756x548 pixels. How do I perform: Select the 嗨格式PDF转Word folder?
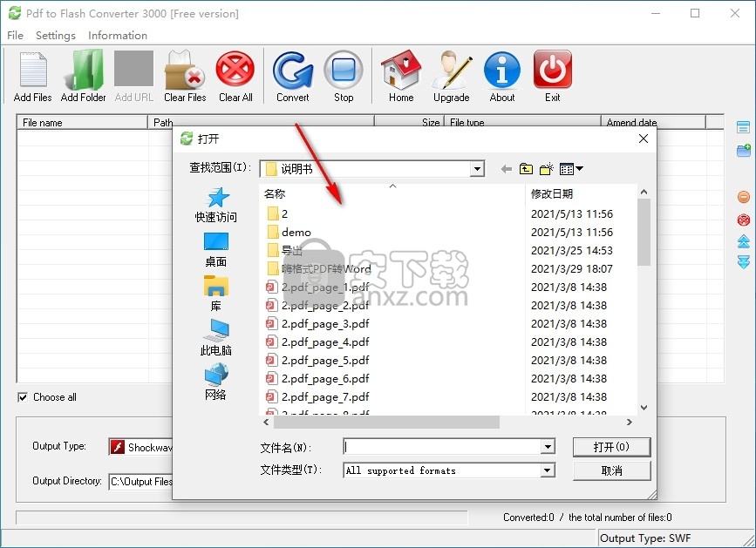tap(318, 268)
